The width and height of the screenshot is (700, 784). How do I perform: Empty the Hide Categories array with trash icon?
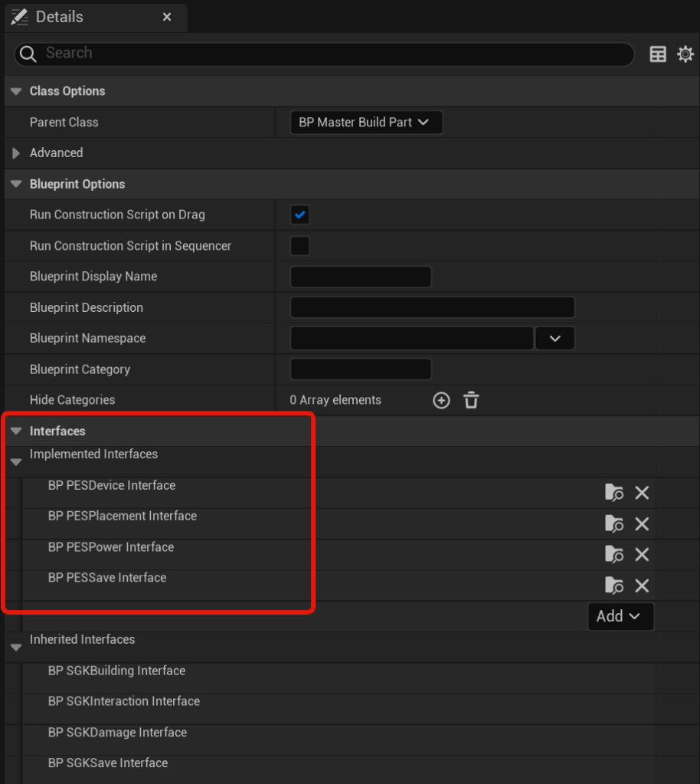[471, 400]
